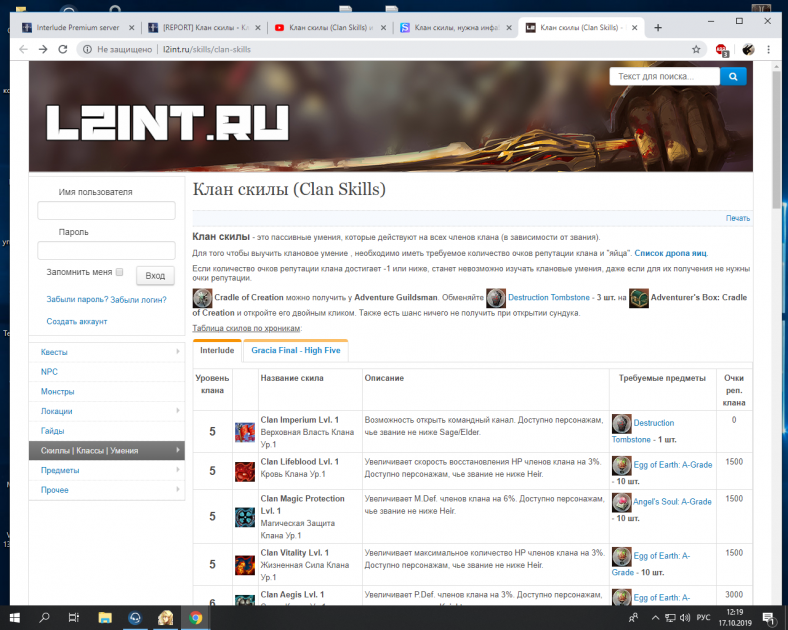
Task: Bookmark this page with star icon
Action: tap(696, 48)
